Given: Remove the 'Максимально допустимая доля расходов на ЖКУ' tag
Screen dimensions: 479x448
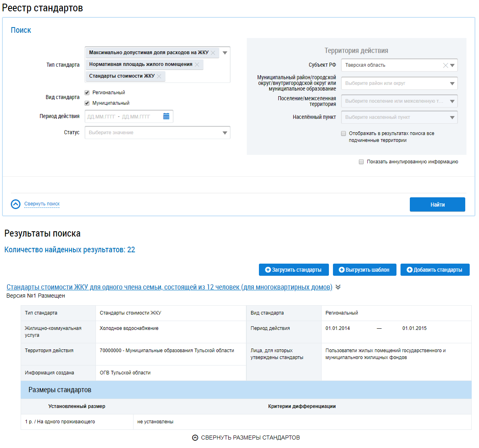Looking at the screenshot, I should pyautogui.click(x=213, y=53).
